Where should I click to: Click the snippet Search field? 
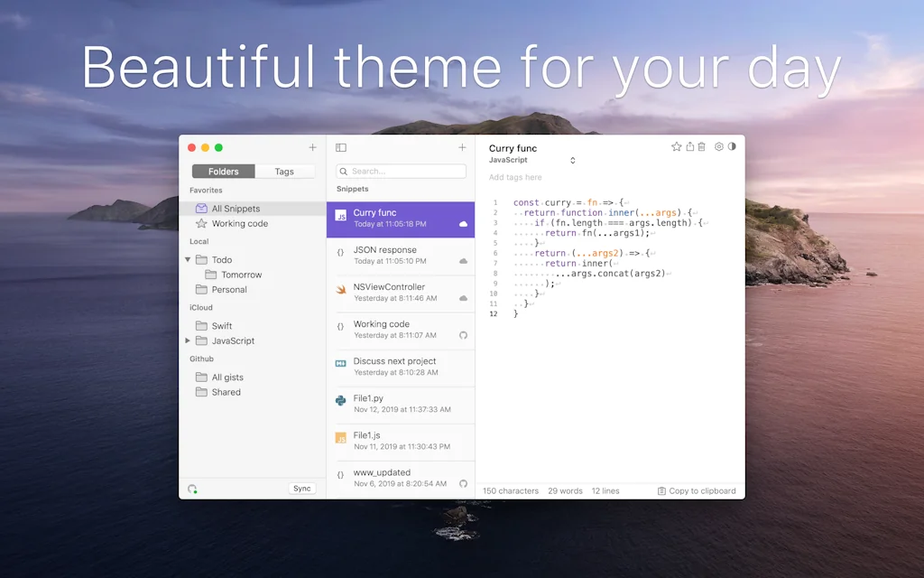click(402, 171)
